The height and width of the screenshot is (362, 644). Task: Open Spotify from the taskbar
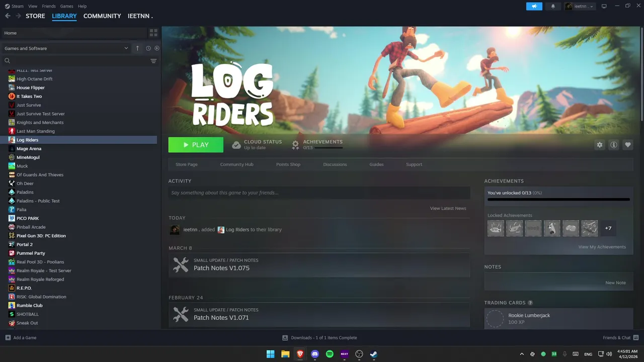click(330, 354)
